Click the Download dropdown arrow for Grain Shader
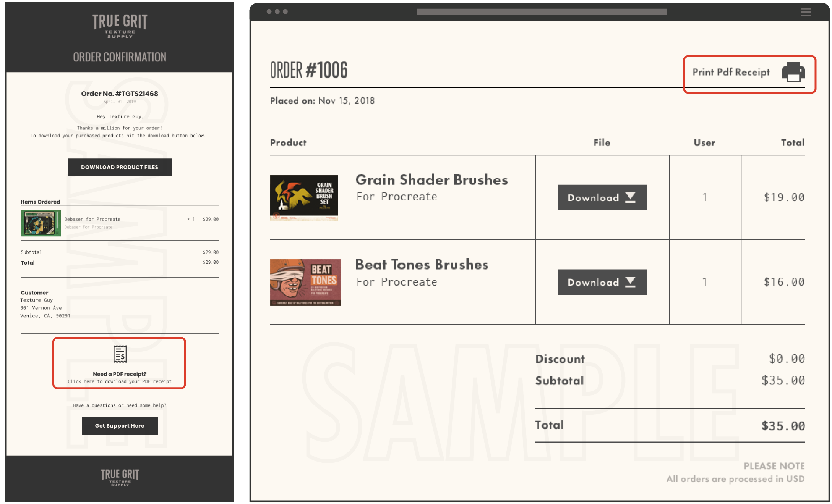 631,198
